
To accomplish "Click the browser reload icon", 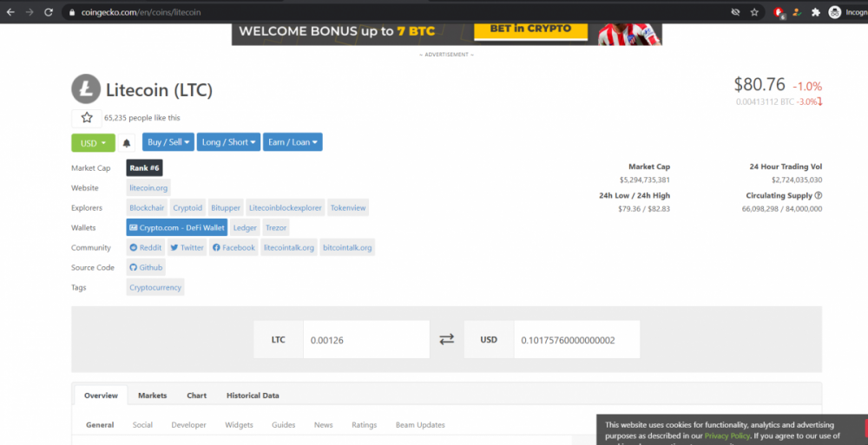I will (x=49, y=12).
